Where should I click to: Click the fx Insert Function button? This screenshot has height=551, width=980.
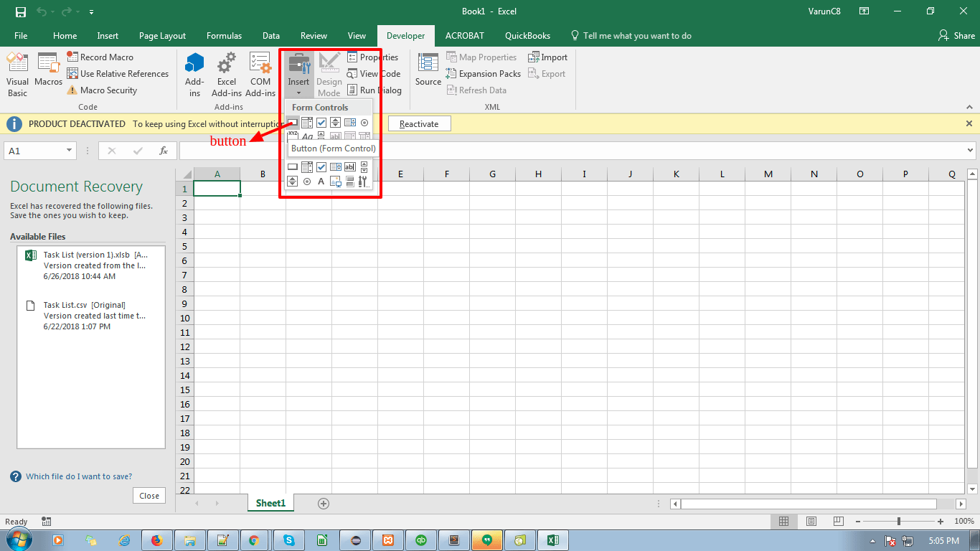pyautogui.click(x=164, y=151)
